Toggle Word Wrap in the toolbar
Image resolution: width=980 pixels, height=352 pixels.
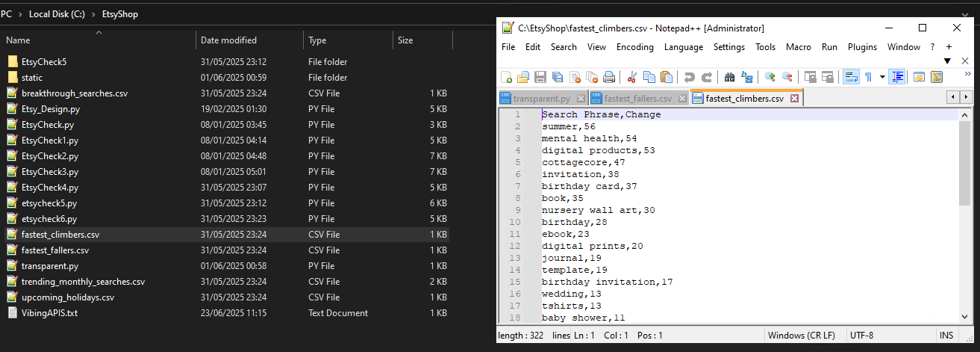[851, 77]
